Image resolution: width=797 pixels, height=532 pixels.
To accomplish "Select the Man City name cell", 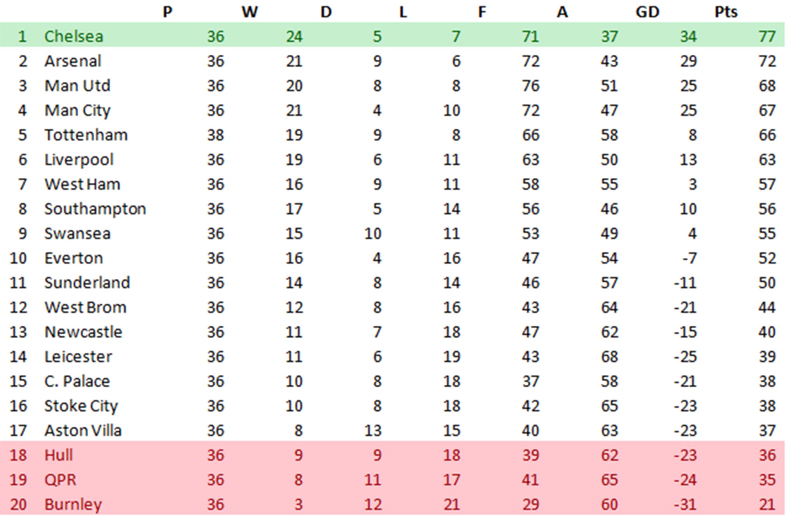I will tap(77, 111).
